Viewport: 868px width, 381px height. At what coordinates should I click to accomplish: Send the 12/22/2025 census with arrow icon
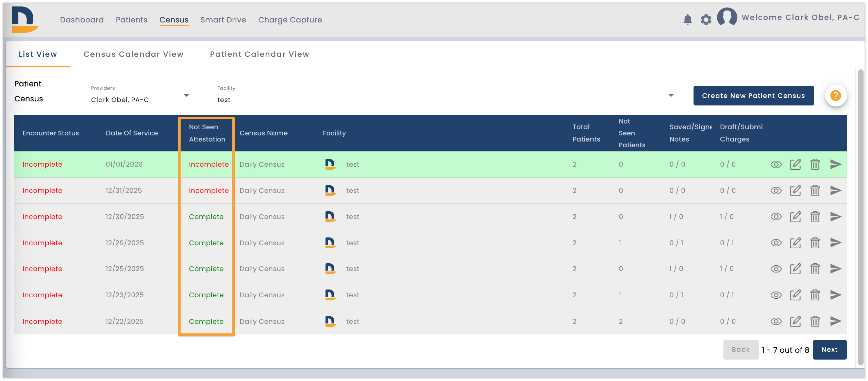click(x=835, y=321)
